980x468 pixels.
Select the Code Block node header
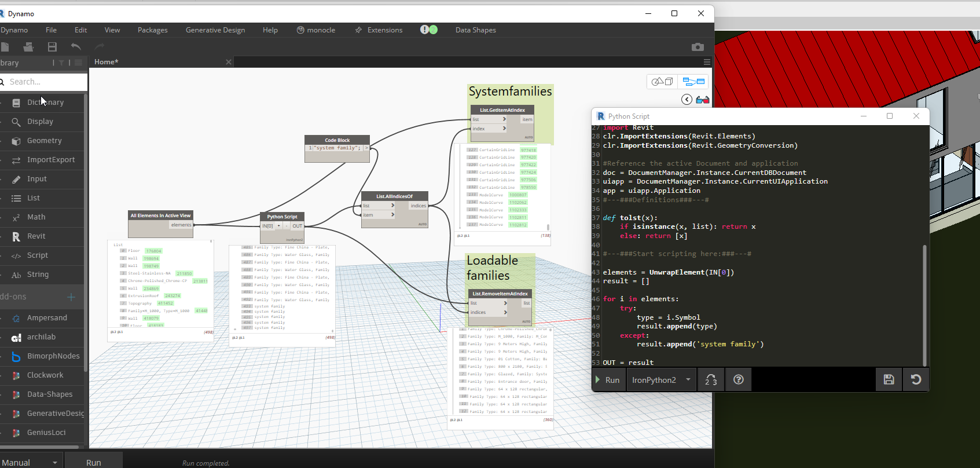tap(337, 140)
